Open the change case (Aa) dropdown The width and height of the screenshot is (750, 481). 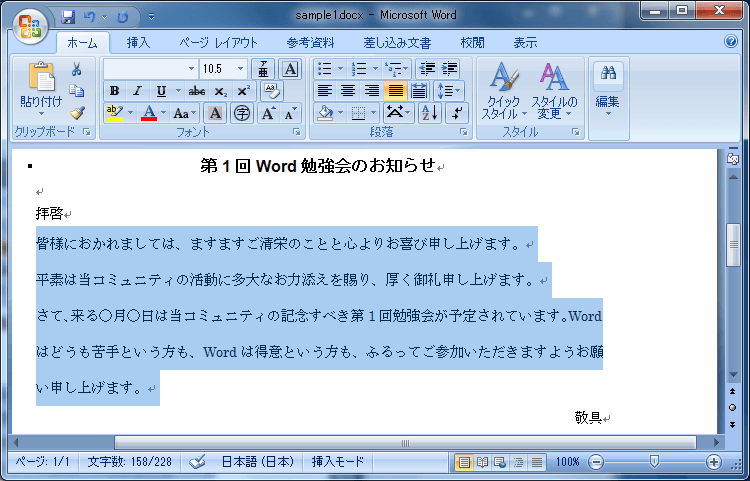[185, 113]
